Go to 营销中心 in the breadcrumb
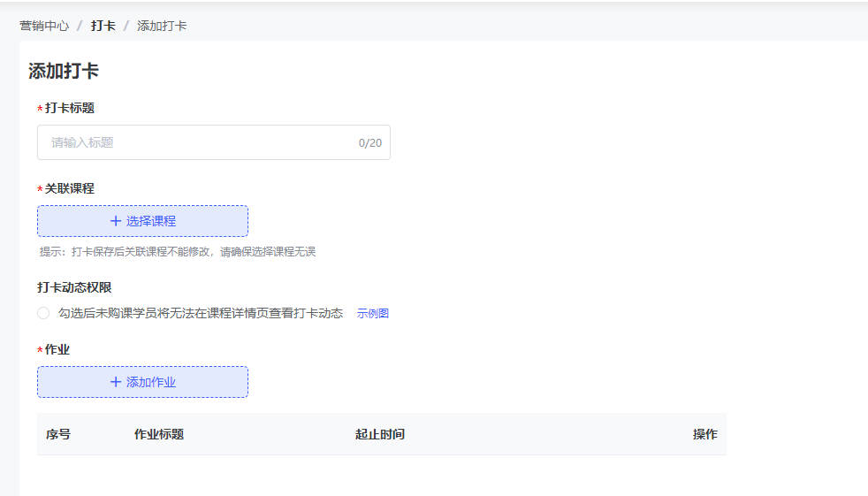The width and height of the screenshot is (868, 496). click(x=44, y=26)
